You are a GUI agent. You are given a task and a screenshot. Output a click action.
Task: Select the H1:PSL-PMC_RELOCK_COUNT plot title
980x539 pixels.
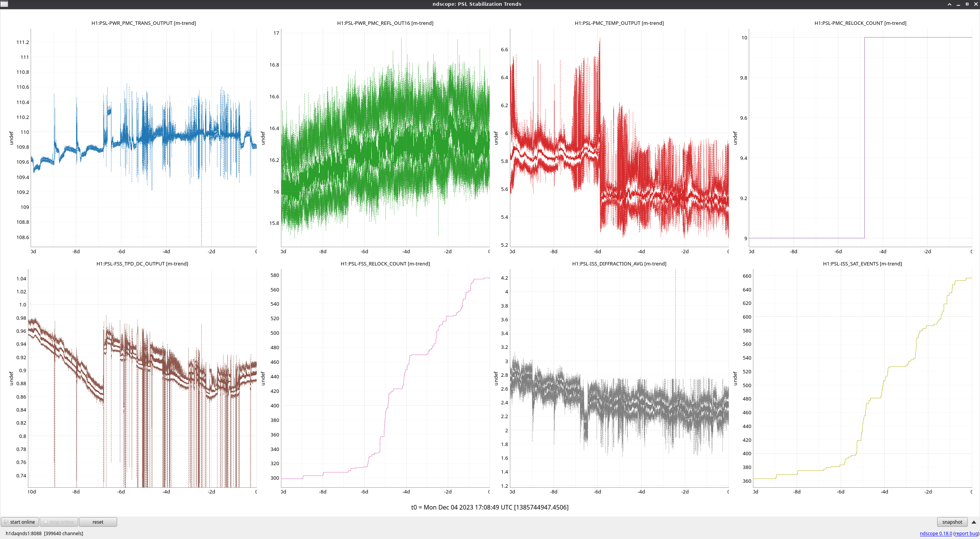[860, 23]
